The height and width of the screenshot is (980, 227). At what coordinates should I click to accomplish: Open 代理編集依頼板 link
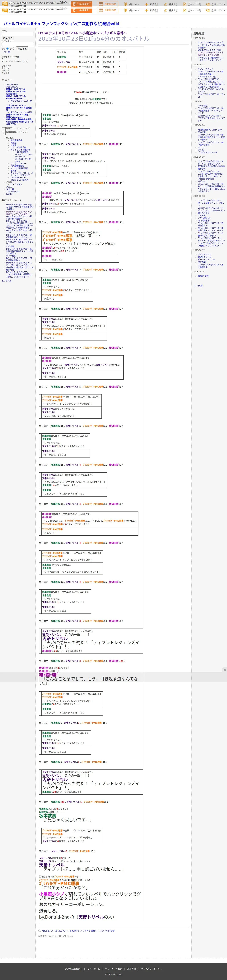(17, 166)
